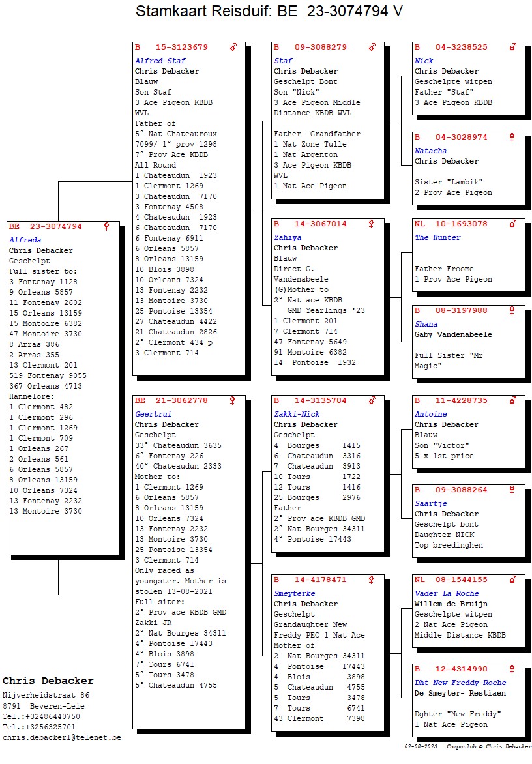Click the female symbol on Geertrui's card
Screen dimensions: 532x764
click(232, 400)
